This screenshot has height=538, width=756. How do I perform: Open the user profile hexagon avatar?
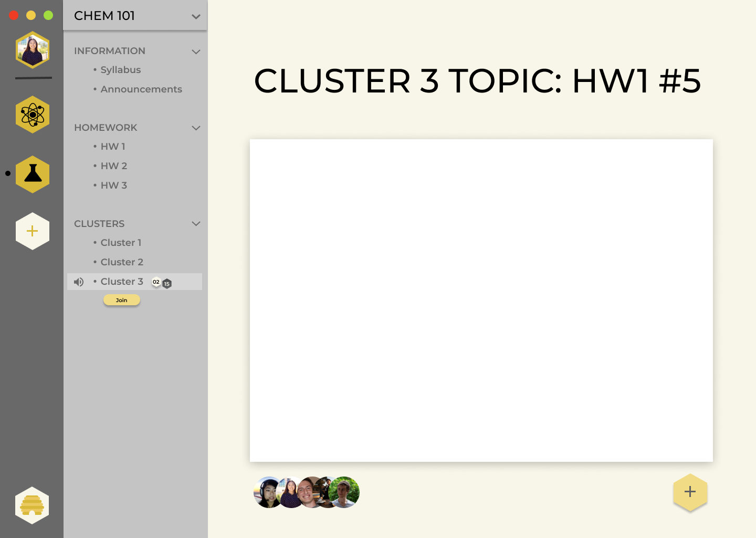(x=33, y=50)
